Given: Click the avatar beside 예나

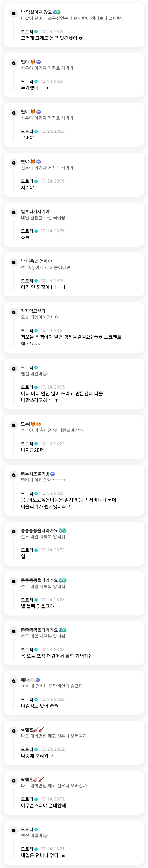Looking at the screenshot, I should (13, 681).
